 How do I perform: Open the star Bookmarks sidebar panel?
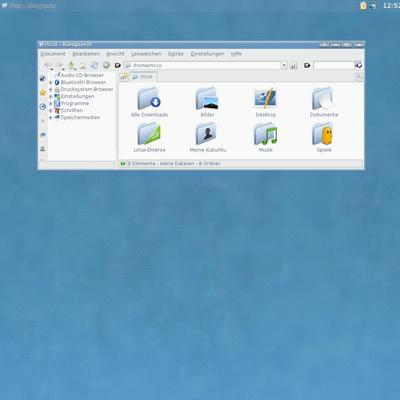click(43, 92)
